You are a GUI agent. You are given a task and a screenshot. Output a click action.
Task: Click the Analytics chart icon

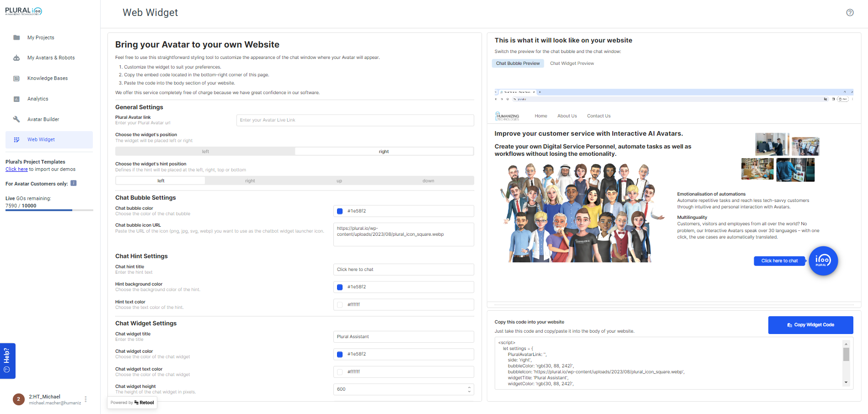[16, 99]
